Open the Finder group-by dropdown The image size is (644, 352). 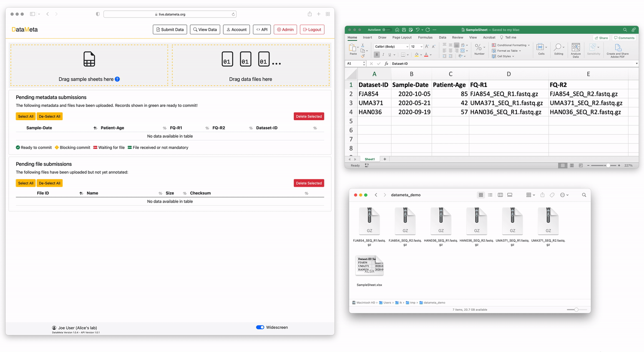coord(530,195)
